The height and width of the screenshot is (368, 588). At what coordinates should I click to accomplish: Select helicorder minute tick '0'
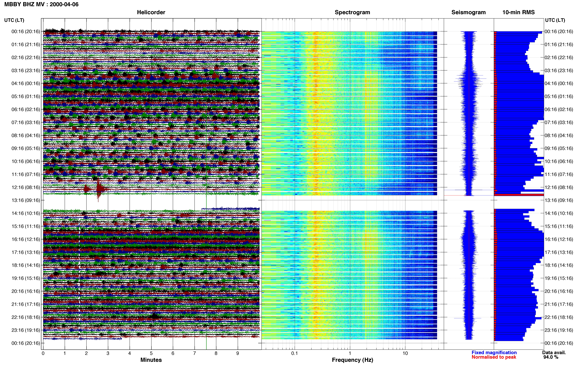coord(43,353)
